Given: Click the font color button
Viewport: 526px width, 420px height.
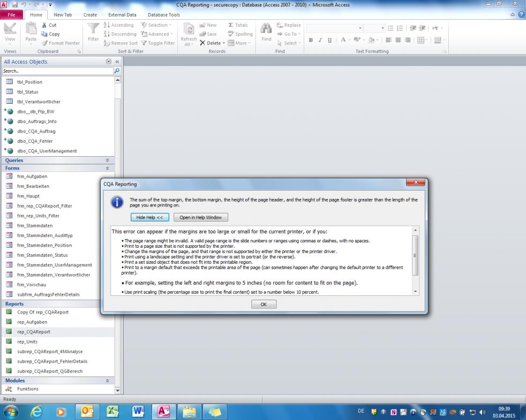Looking at the screenshot, I should pos(343,40).
